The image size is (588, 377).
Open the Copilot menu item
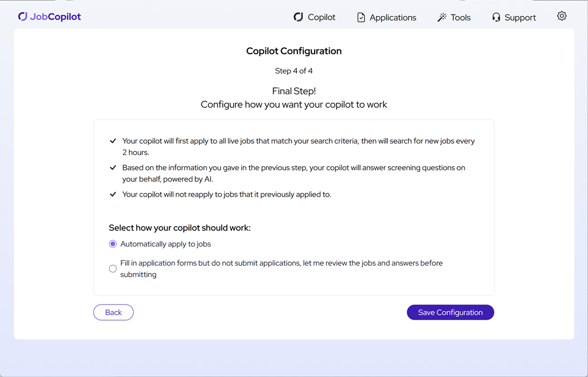pyautogui.click(x=315, y=17)
